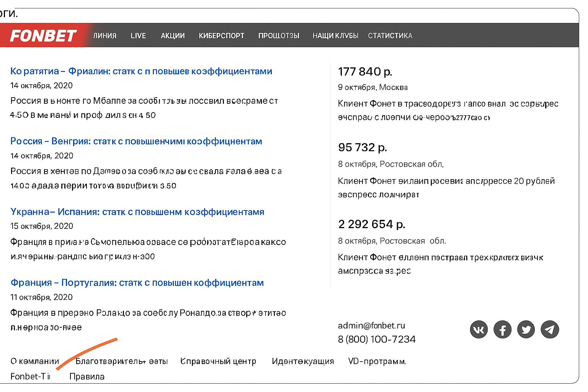Open the Facebook social icon
The height and width of the screenshot is (392, 588).
click(503, 330)
